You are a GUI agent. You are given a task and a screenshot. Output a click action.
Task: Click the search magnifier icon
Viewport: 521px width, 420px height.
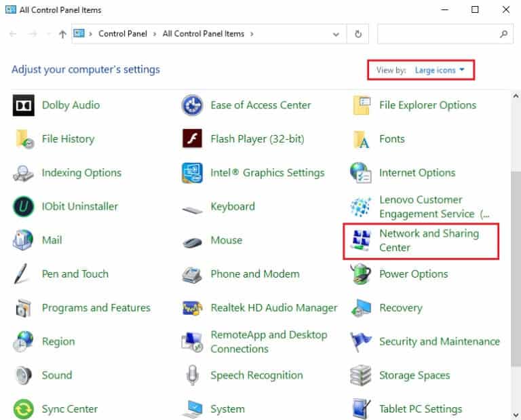(x=504, y=34)
